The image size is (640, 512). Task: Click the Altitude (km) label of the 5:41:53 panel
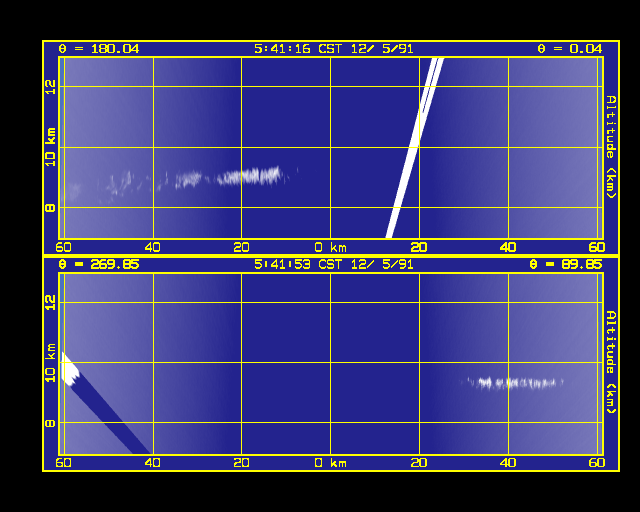611,362
